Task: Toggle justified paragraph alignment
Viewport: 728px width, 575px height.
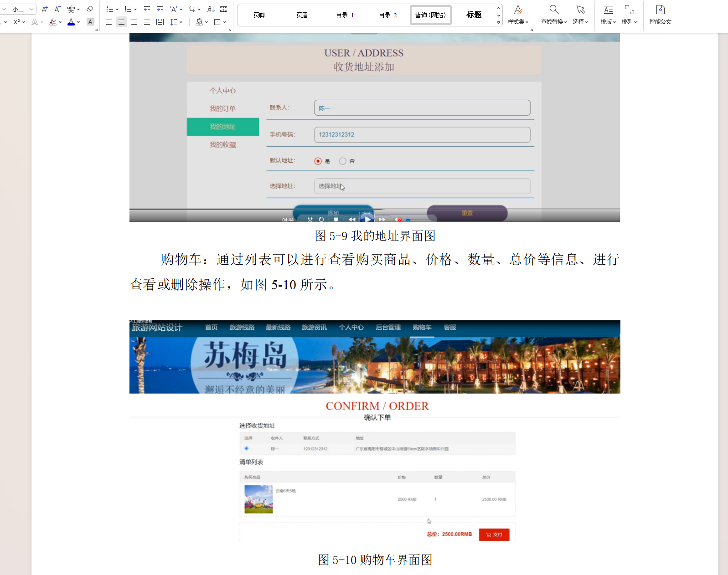Action: (147, 22)
